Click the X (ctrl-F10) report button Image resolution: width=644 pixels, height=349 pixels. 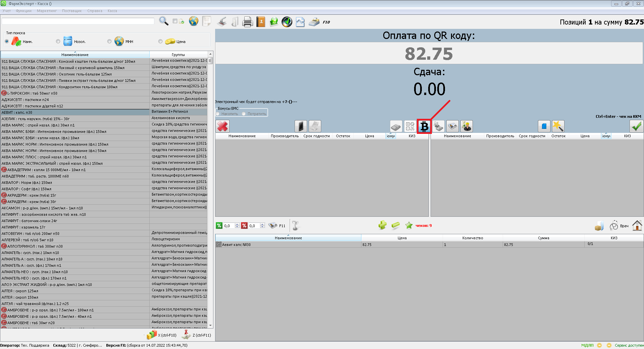point(162,335)
